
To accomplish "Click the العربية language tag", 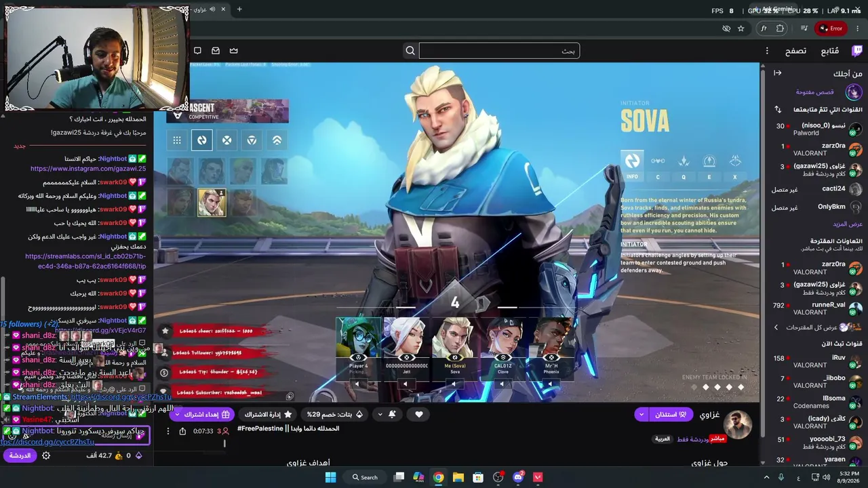I will pos(663,439).
